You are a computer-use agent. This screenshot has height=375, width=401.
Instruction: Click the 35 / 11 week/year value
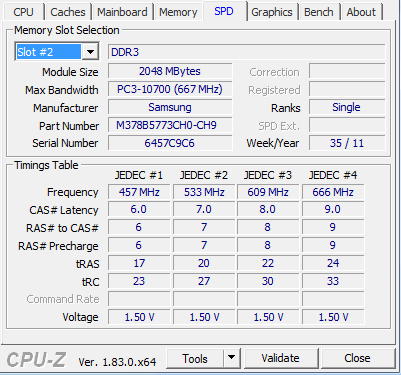pos(347,143)
